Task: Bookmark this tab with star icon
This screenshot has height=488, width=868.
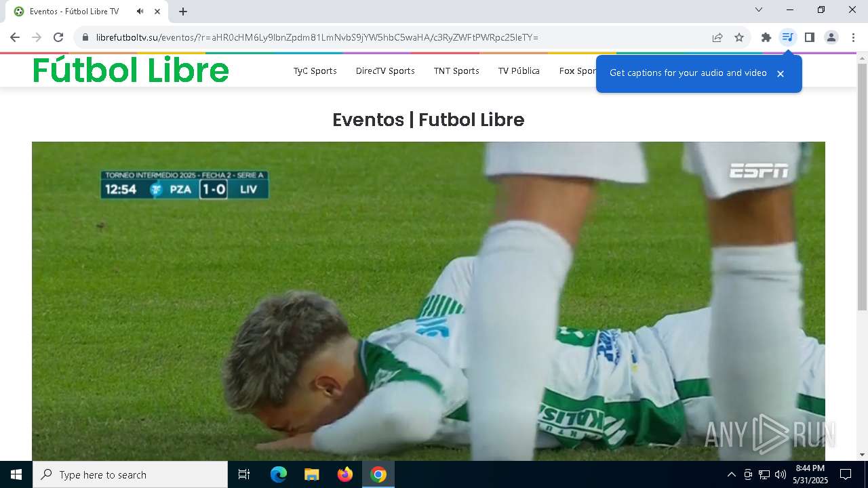Action: [739, 37]
